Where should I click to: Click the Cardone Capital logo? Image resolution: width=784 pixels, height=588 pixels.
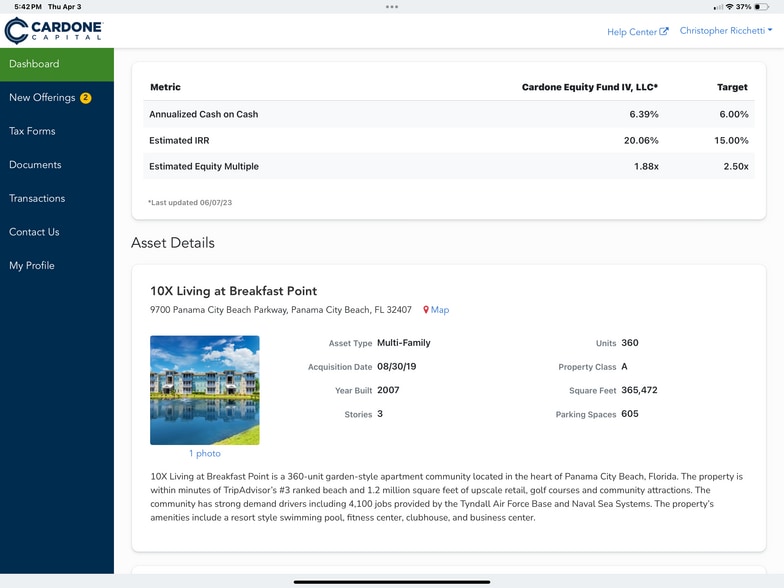(x=53, y=30)
